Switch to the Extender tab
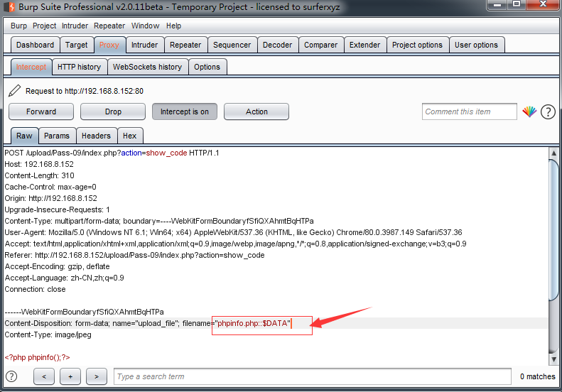The width and height of the screenshot is (562, 392). pyautogui.click(x=365, y=45)
